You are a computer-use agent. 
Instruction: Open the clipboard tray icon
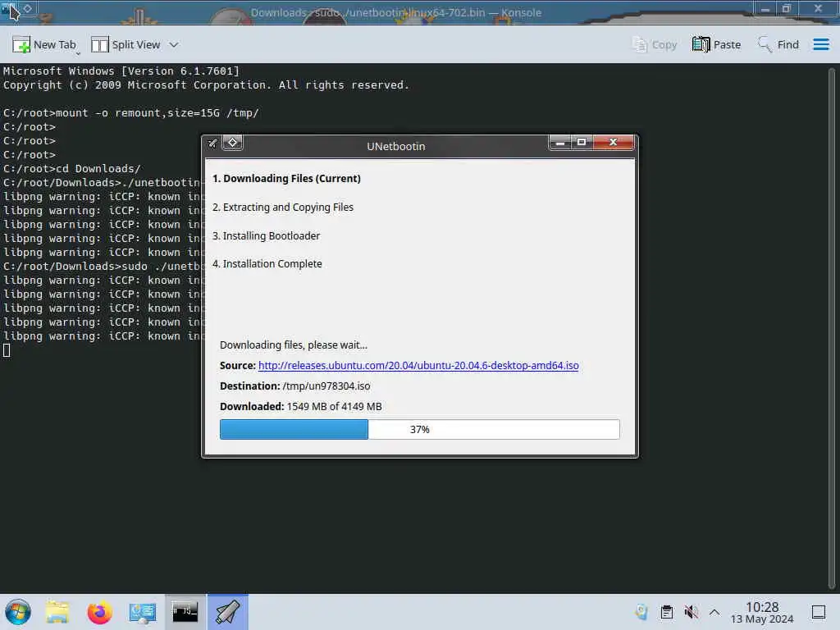click(x=667, y=612)
